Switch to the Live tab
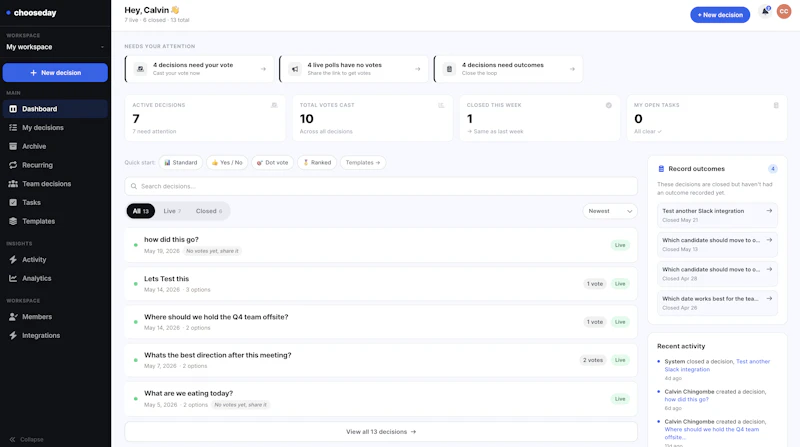 point(172,211)
